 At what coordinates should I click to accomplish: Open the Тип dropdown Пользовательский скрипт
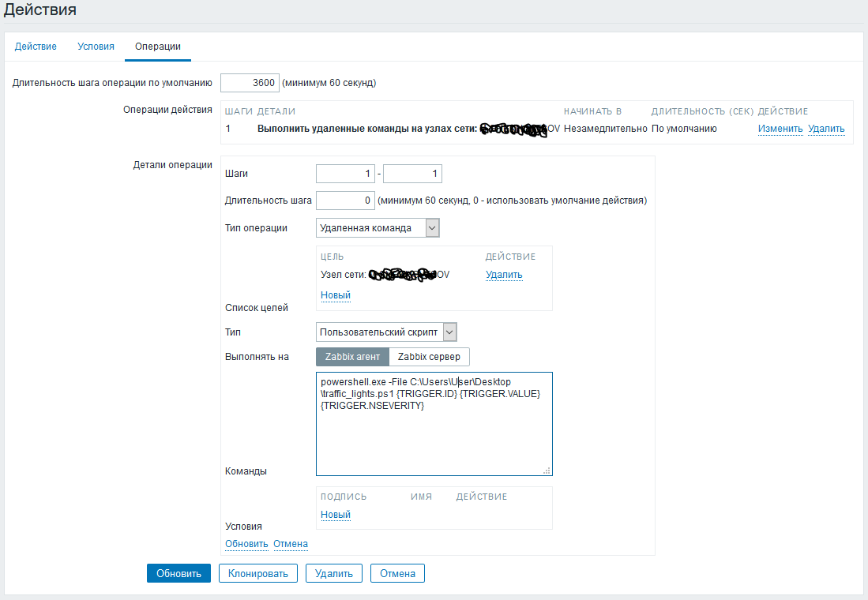point(386,332)
